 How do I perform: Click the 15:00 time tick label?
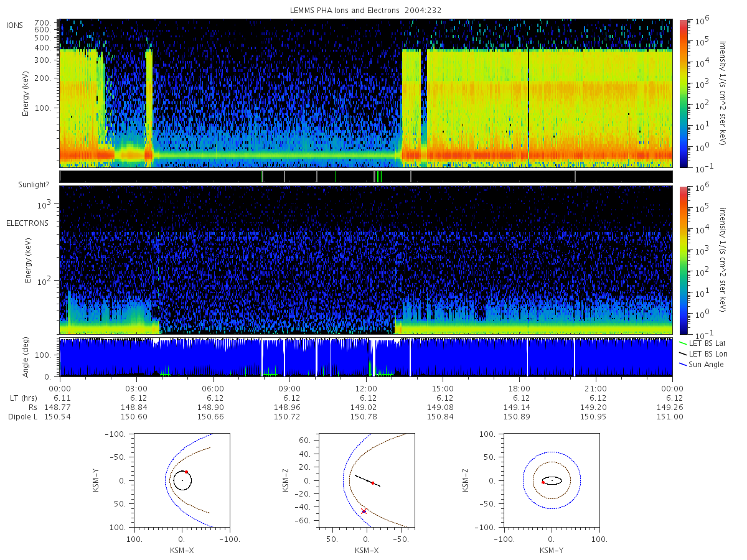click(443, 388)
